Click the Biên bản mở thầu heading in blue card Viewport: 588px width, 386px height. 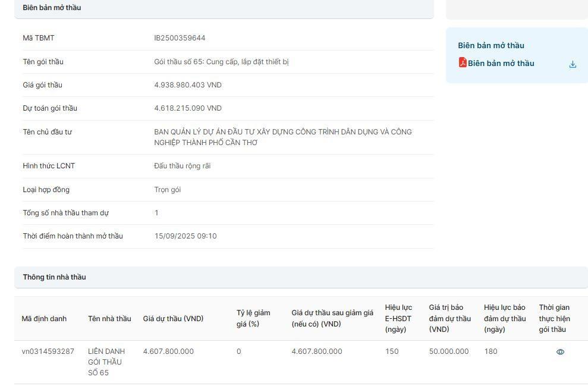click(490, 45)
